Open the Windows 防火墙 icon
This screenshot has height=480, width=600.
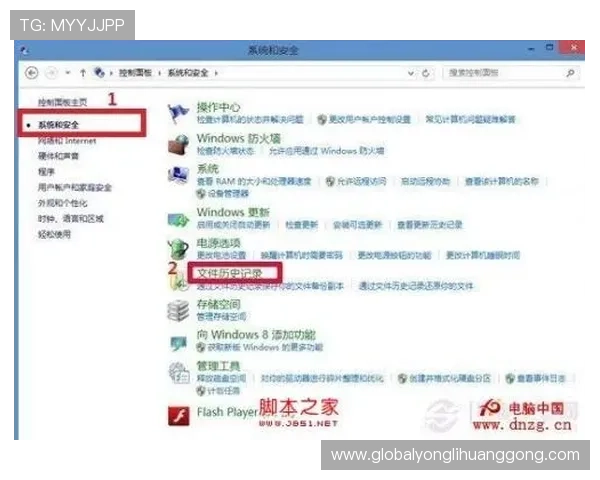178,144
